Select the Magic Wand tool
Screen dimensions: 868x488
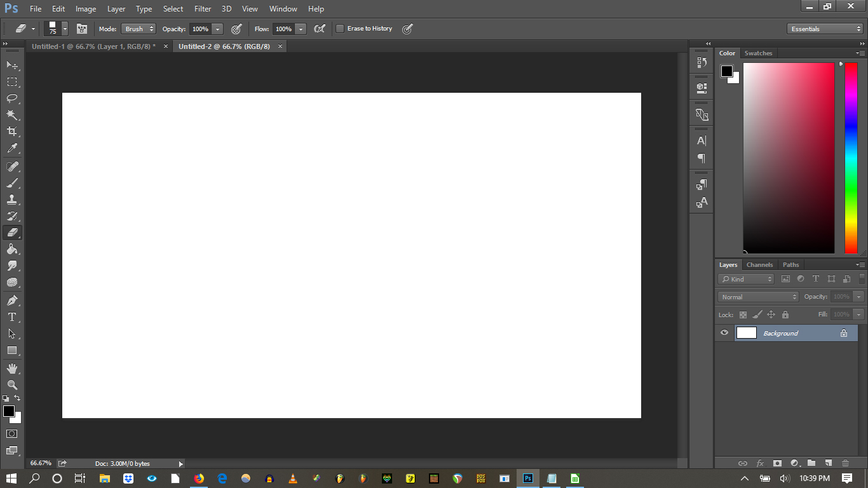[12, 115]
